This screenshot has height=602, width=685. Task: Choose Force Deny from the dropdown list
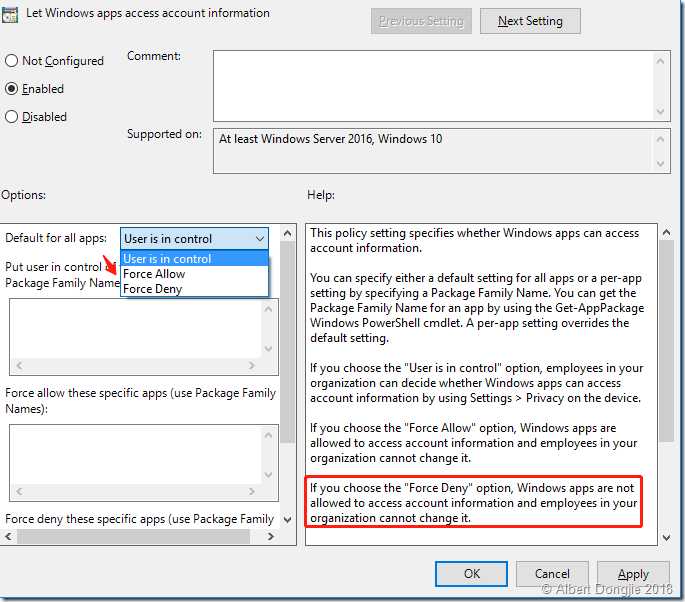[x=194, y=289]
